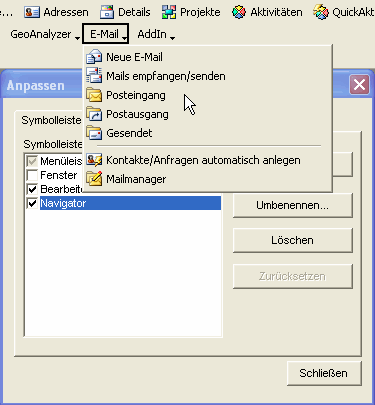Click the Neue E-Mail envelope icon
The width and height of the screenshot is (375, 405).
click(x=94, y=57)
